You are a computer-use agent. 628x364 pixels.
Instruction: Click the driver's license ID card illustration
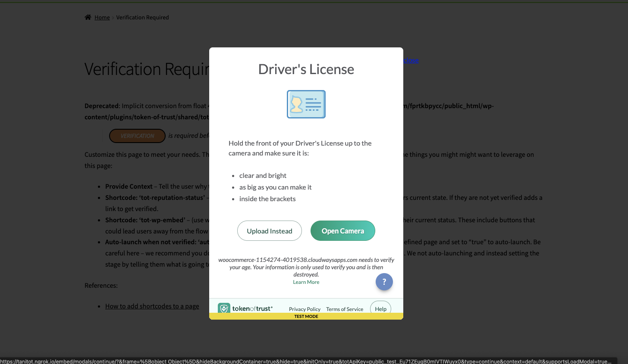pyautogui.click(x=306, y=104)
